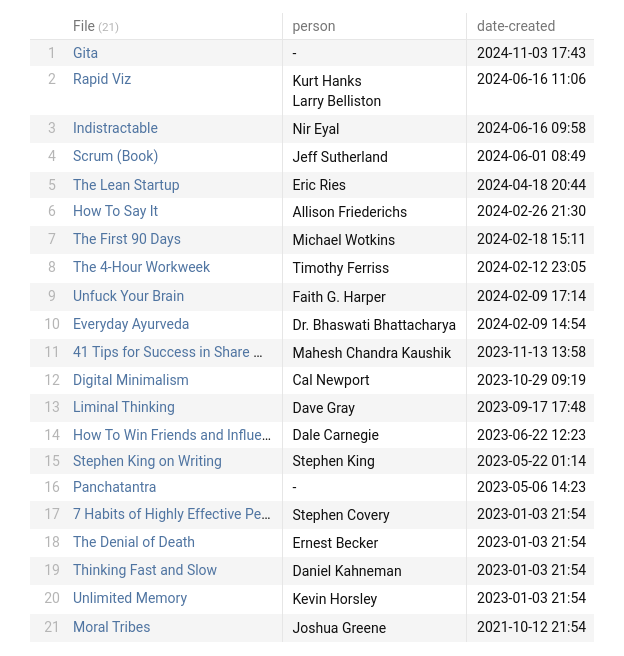Viewport: 624px width, 656px height.
Task: Select the Daniel Kahneman cell
Action: (x=347, y=571)
